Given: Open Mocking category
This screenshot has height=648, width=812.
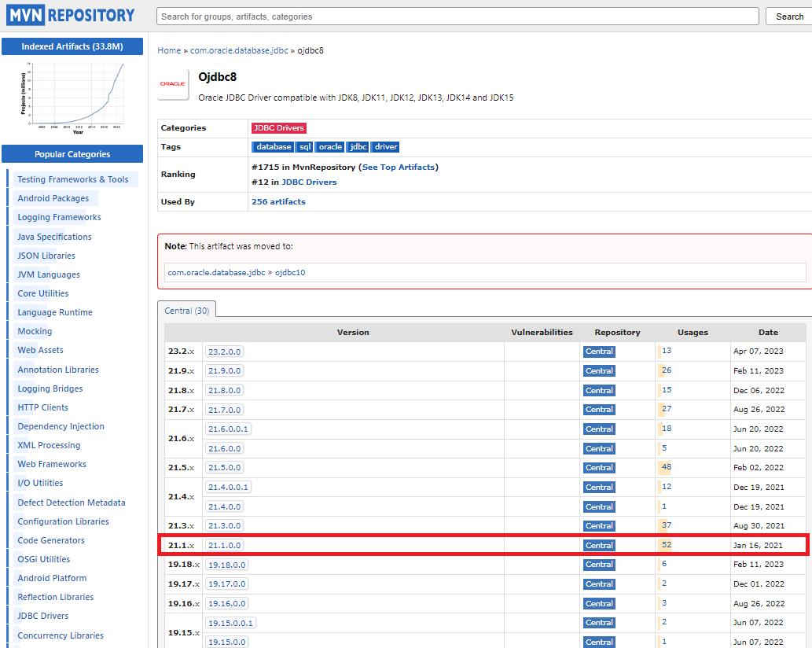Looking at the screenshot, I should pyautogui.click(x=35, y=332).
